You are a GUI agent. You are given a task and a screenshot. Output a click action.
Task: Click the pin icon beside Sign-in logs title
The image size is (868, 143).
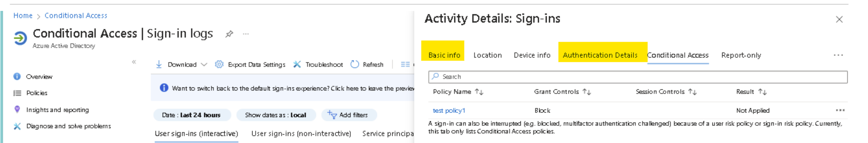point(229,34)
